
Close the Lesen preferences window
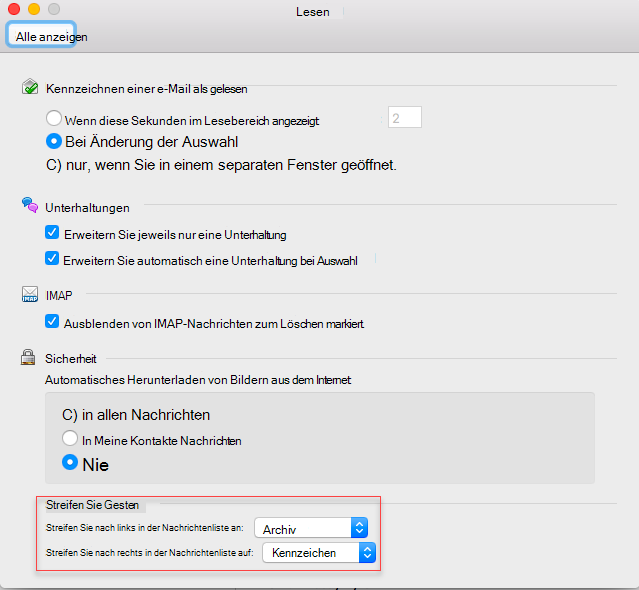pos(14,9)
